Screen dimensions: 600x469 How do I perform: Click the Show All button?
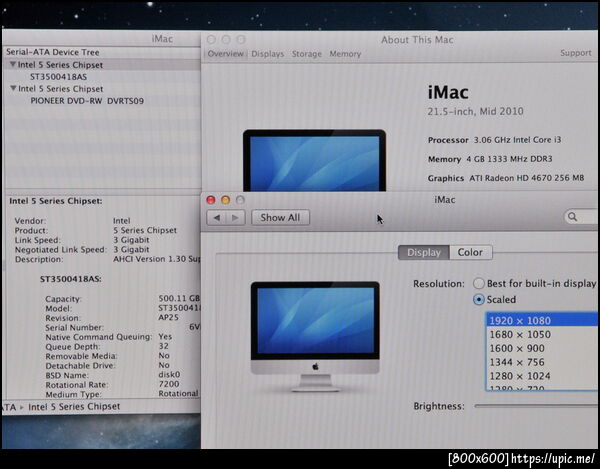point(280,218)
